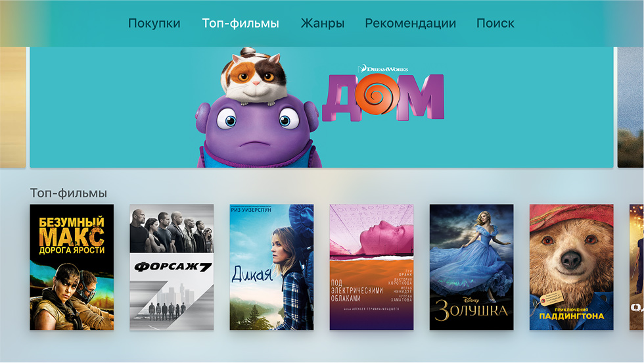Open the Покупки tab

[154, 23]
